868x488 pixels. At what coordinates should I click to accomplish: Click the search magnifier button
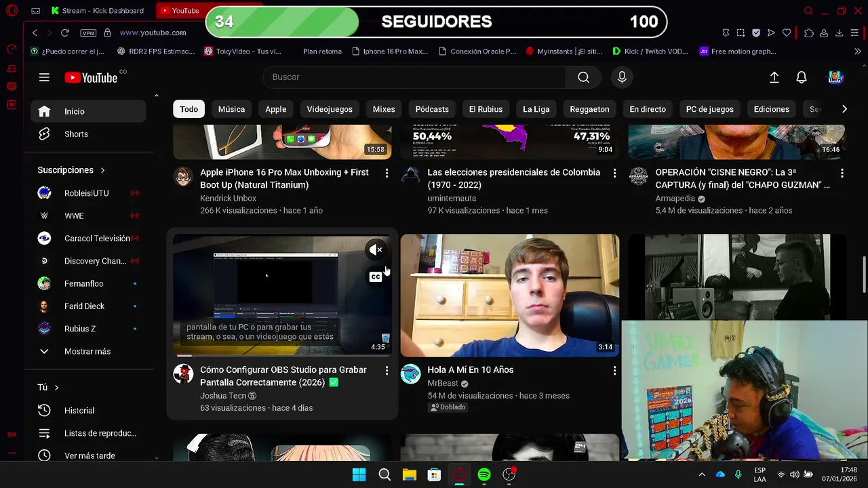583,77
